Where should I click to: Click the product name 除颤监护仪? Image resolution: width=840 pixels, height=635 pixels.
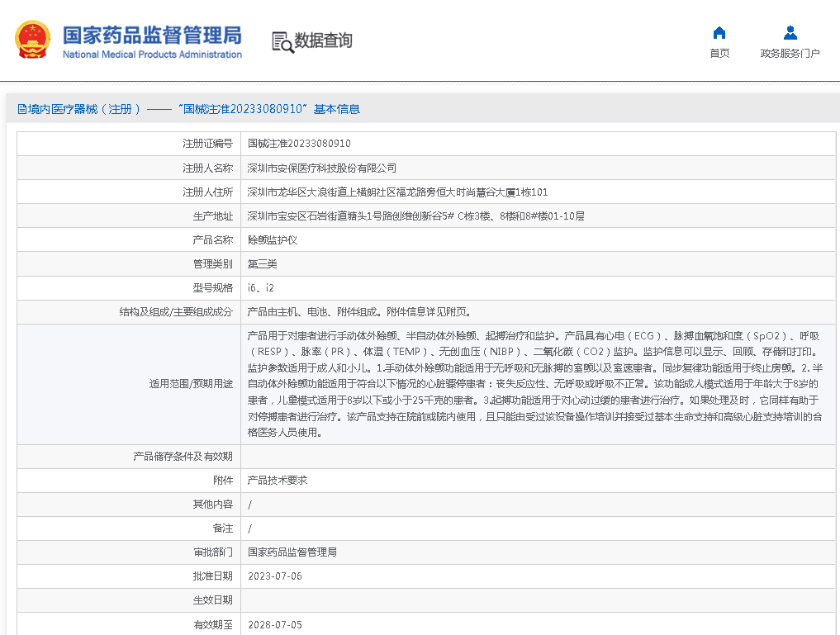273,240
